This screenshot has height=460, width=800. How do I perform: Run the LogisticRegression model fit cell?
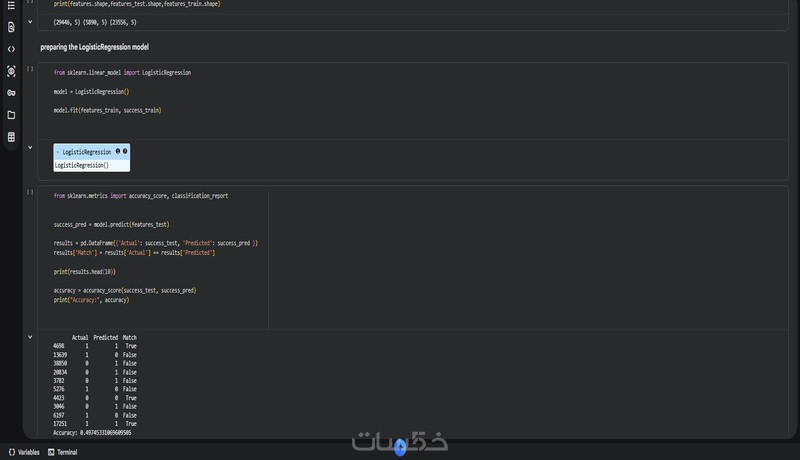pyautogui.click(x=30, y=68)
